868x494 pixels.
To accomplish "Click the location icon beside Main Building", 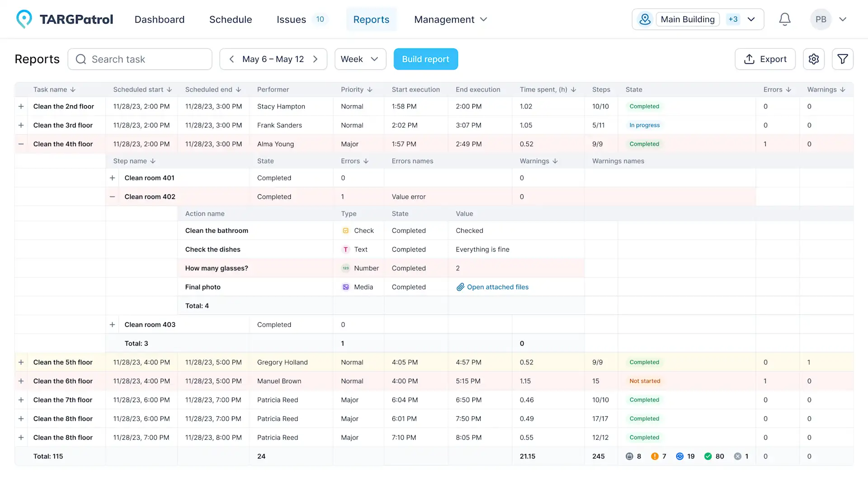I will pos(645,19).
